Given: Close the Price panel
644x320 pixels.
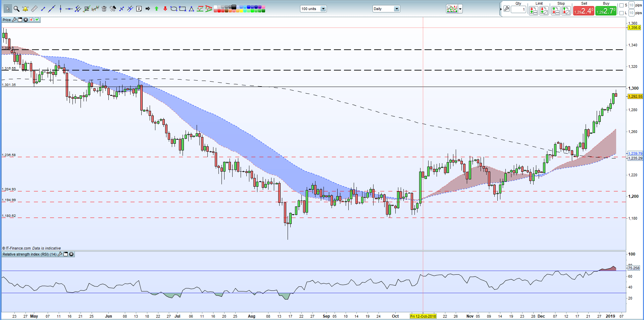Looking at the screenshot, I should [26, 20].
